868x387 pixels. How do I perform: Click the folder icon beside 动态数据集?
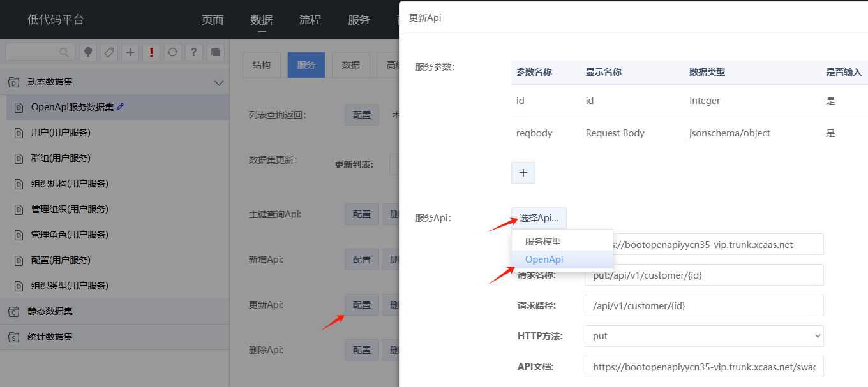pos(13,82)
